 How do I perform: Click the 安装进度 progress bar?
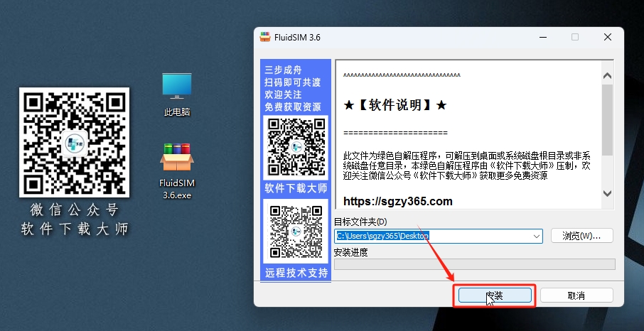(x=474, y=264)
